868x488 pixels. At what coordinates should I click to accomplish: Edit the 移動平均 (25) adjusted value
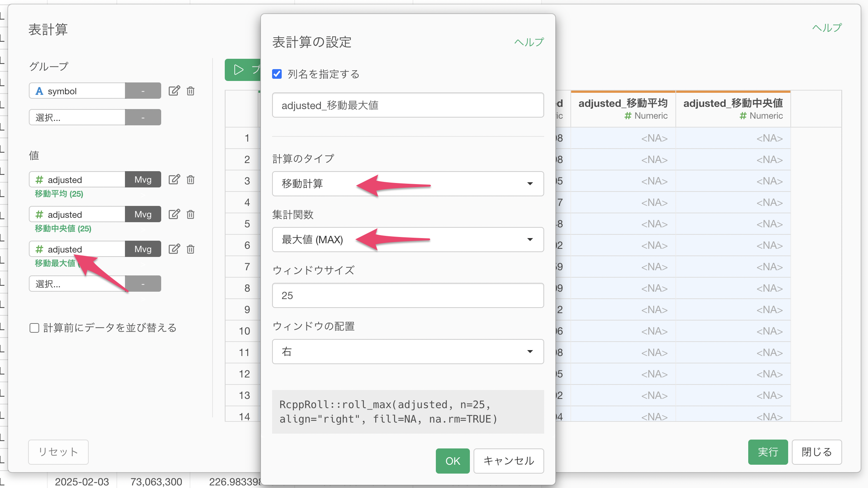[x=174, y=180]
